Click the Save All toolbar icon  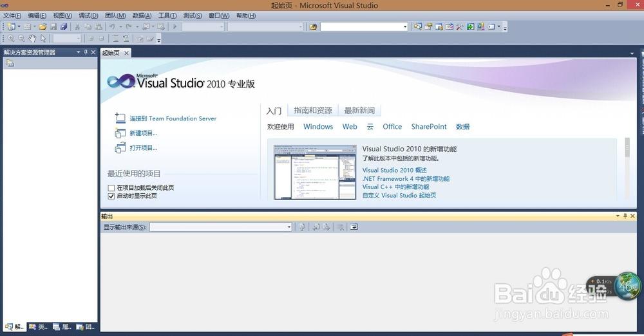pos(64,26)
